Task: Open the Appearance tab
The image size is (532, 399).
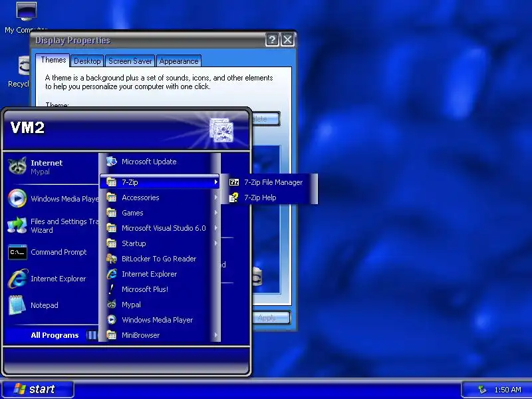Action: (179, 61)
